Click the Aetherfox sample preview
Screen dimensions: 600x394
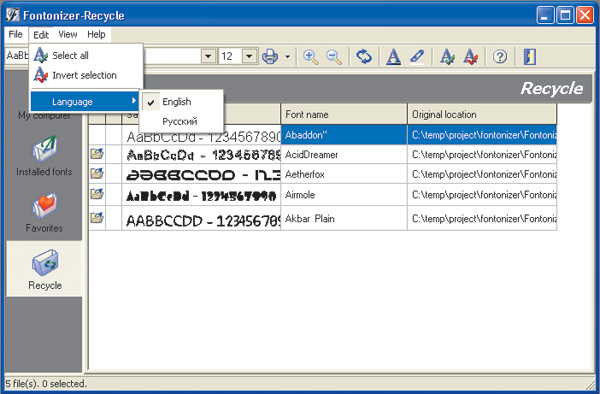tap(201, 174)
